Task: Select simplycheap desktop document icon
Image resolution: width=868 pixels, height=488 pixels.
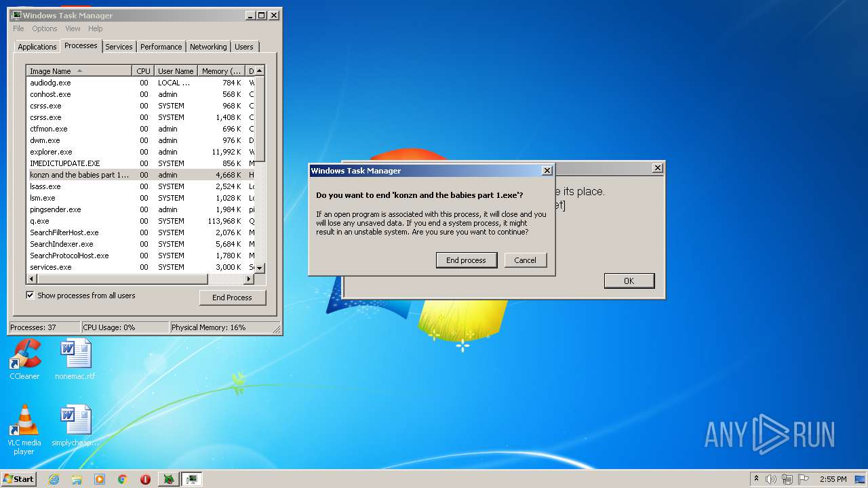Action: 75,426
